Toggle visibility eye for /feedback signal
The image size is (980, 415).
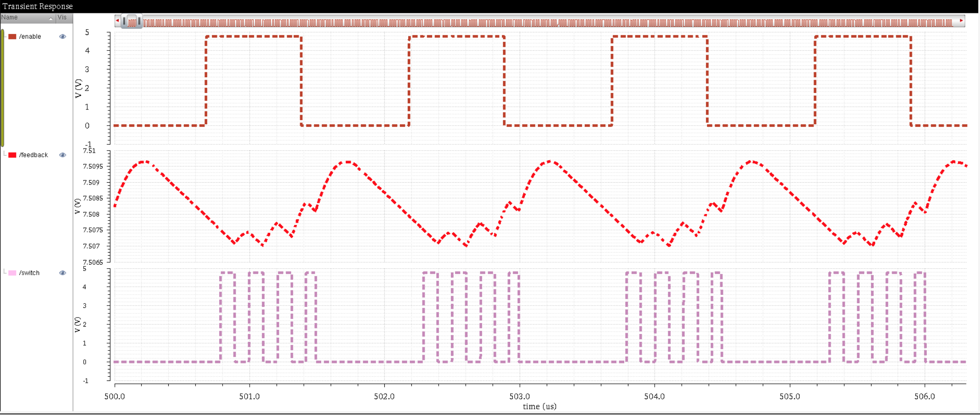click(x=63, y=155)
